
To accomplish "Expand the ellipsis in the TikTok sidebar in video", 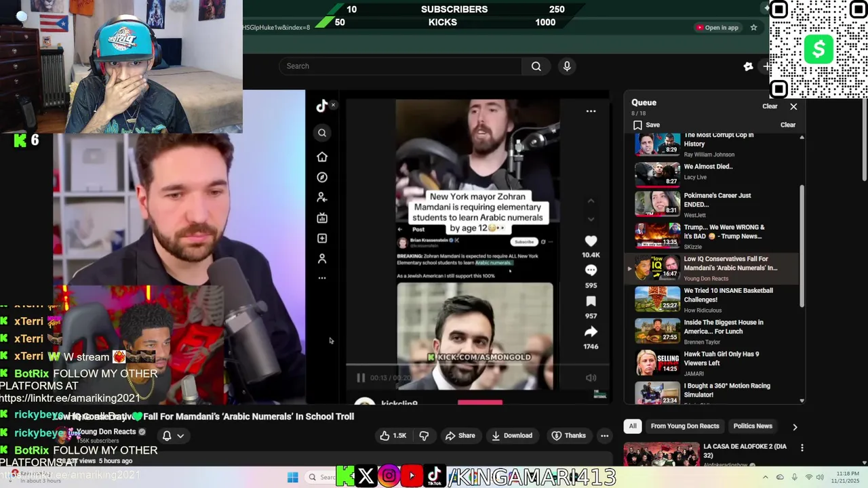I will coord(322,278).
